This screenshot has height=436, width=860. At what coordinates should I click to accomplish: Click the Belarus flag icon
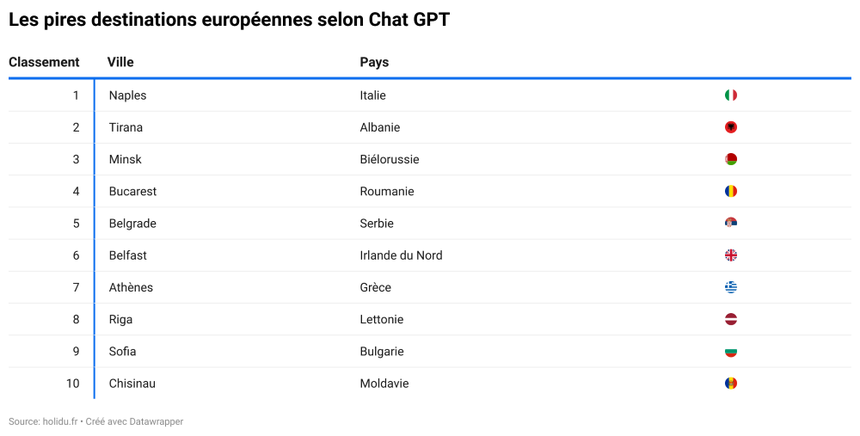pyautogui.click(x=731, y=159)
